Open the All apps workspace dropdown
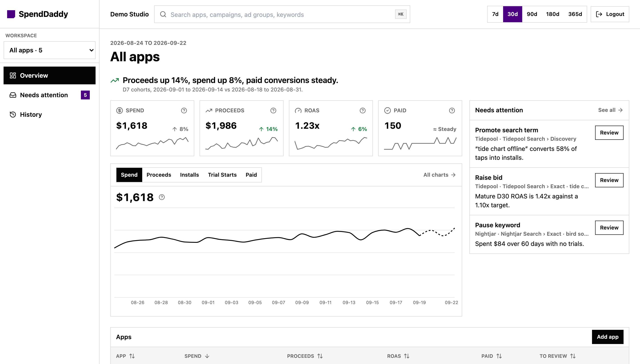The width and height of the screenshot is (640, 364). (x=50, y=50)
